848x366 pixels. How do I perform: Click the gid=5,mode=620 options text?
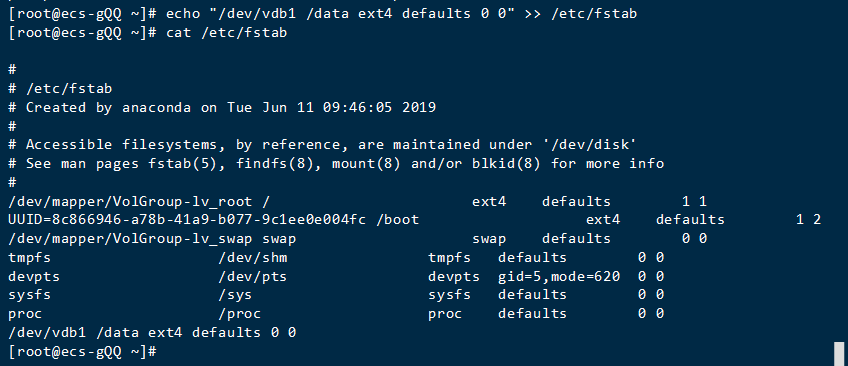point(559,277)
